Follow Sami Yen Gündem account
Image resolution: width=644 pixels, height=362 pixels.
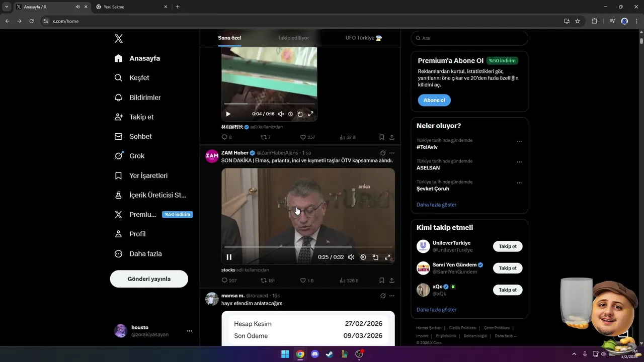508,268
